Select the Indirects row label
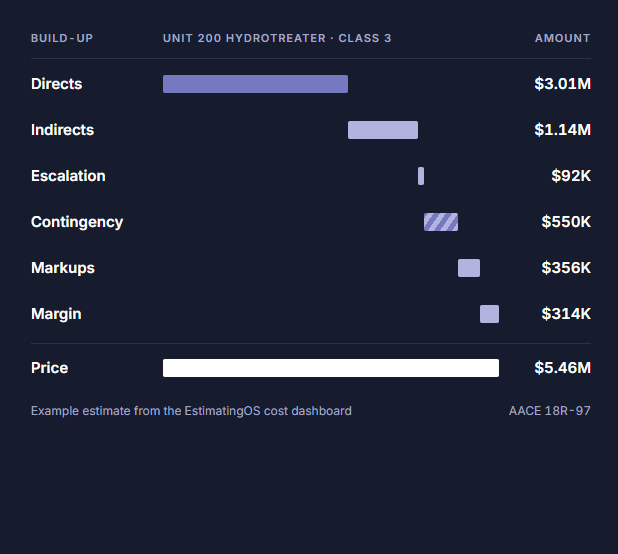This screenshot has width=618, height=554. pyautogui.click(x=63, y=130)
